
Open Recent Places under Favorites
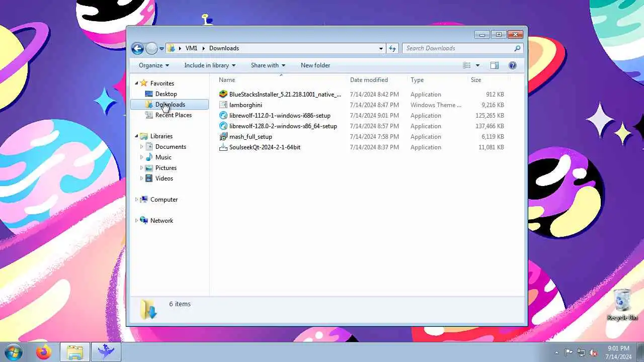[x=174, y=115]
